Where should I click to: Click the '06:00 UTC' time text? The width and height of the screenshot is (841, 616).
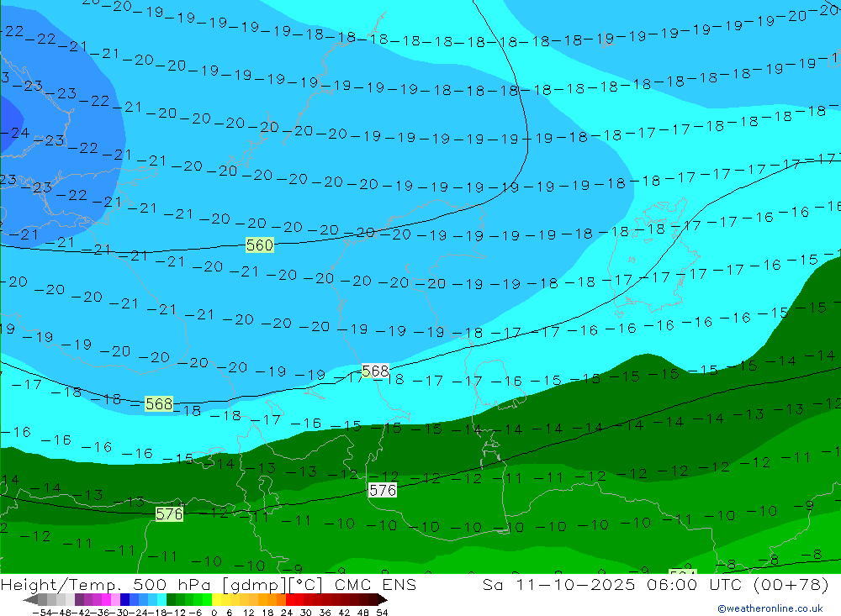(x=694, y=584)
